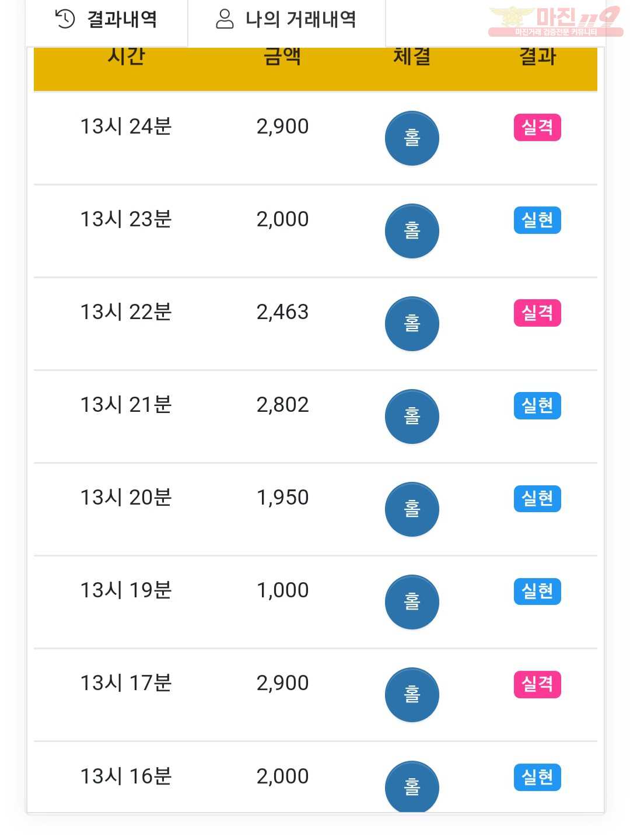The image size is (630, 840).
Task: Click the 실현 badge at 13시 19분
Action: (x=537, y=591)
